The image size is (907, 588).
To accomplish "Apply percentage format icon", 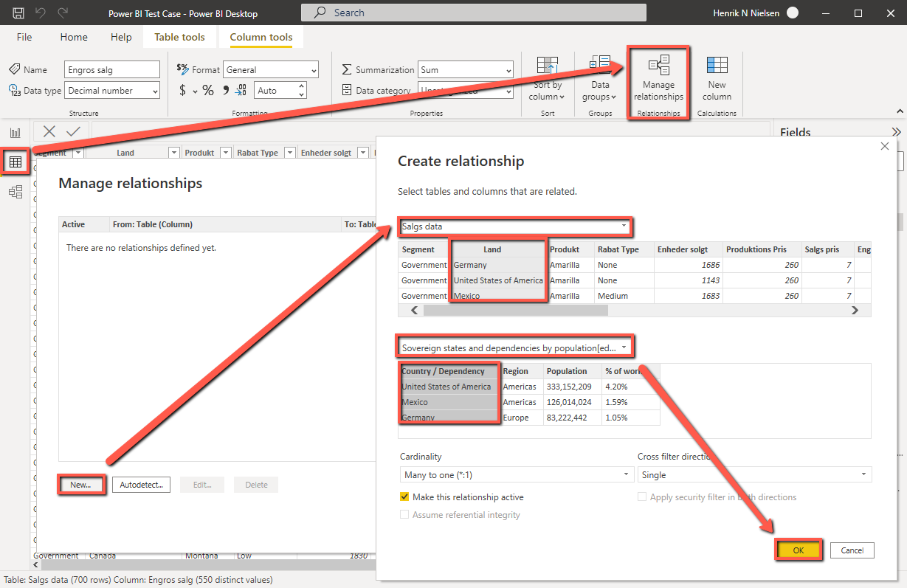I will pyautogui.click(x=208, y=90).
